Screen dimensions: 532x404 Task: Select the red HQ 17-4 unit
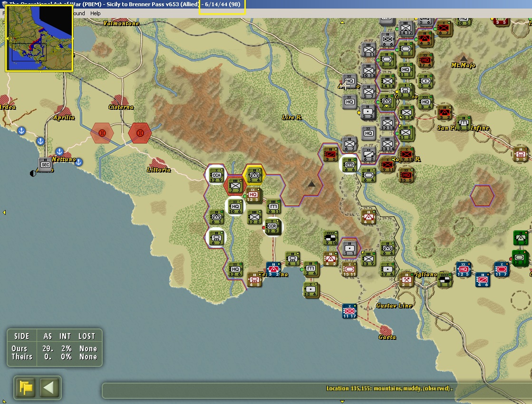point(425,60)
